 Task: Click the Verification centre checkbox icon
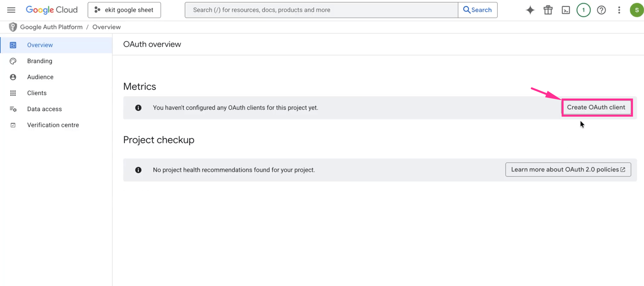[13, 125]
